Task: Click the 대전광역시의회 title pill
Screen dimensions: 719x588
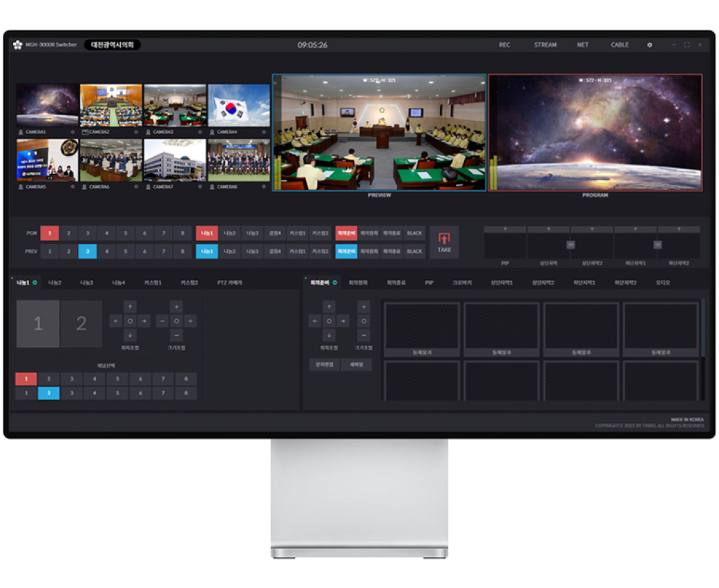Action: (113, 45)
